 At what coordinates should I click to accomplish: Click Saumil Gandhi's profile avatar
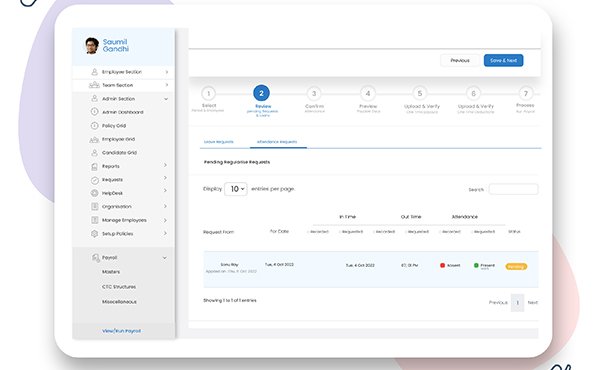pyautogui.click(x=92, y=46)
